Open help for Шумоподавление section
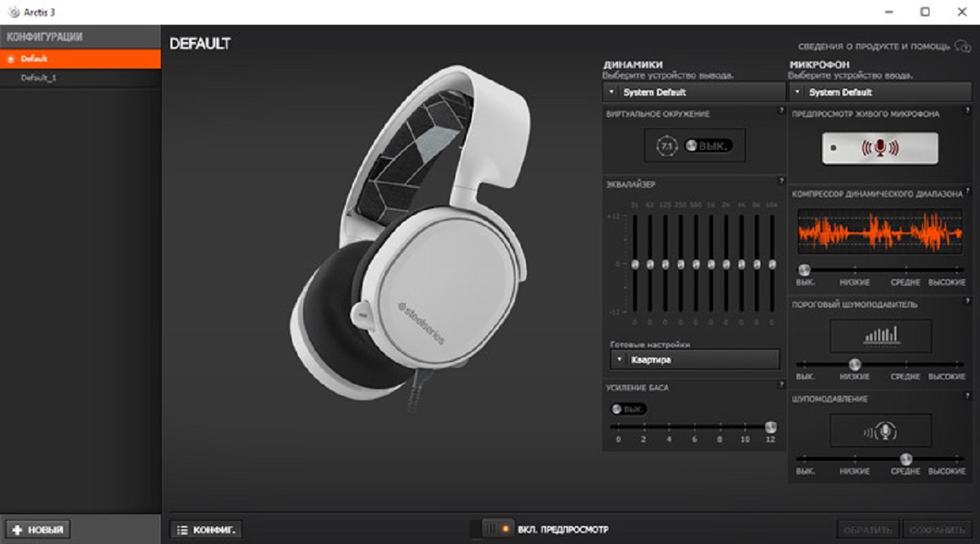This screenshot has height=544, width=980. pyautogui.click(x=968, y=396)
